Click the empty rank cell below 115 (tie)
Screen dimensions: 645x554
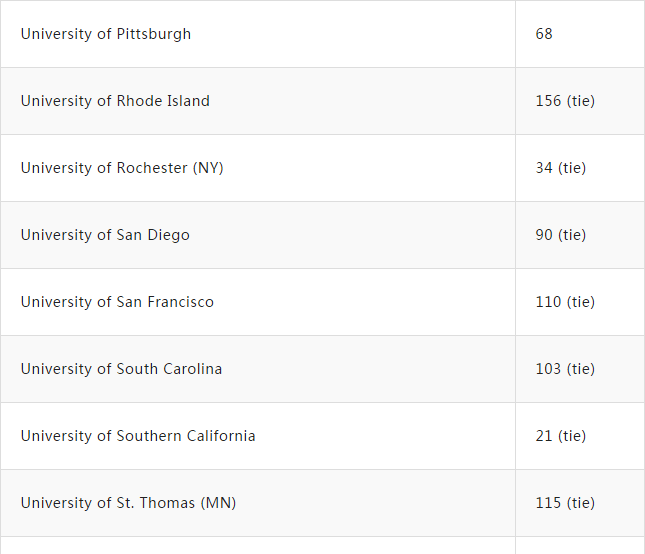point(580,546)
